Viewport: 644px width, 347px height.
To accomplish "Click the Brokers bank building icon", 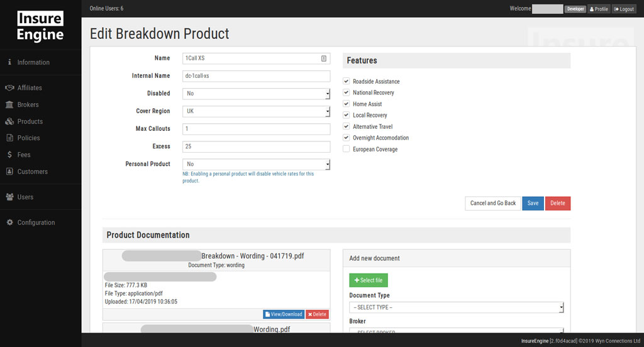I will (9, 105).
